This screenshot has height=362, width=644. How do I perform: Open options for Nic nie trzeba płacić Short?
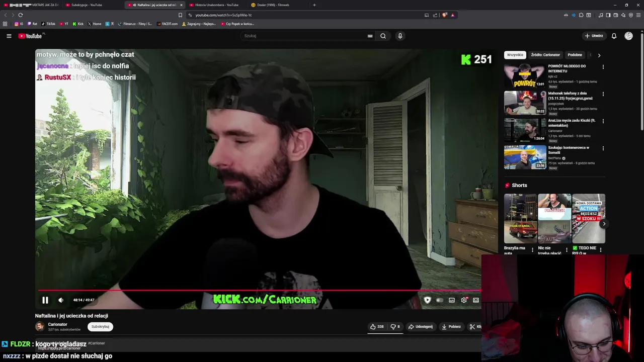point(567,250)
